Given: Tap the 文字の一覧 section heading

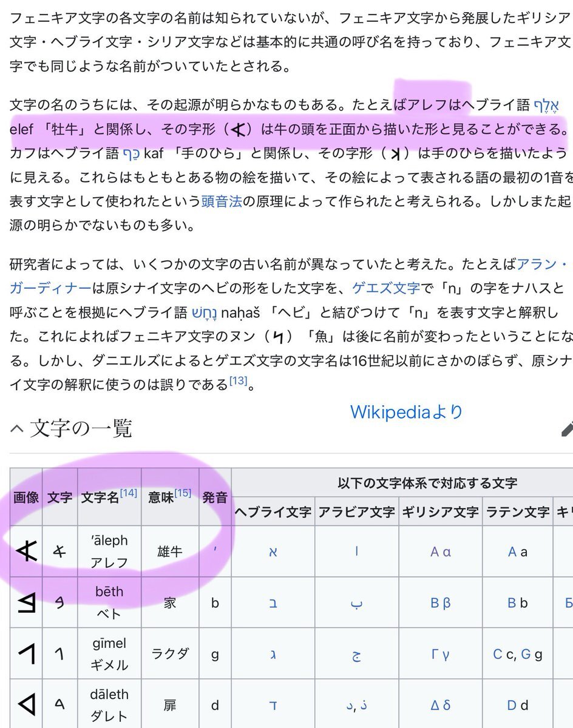Looking at the screenshot, I should point(81,430).
